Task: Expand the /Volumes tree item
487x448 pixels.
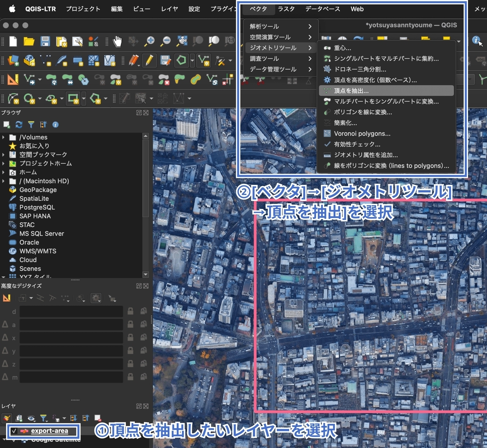Action: point(4,137)
